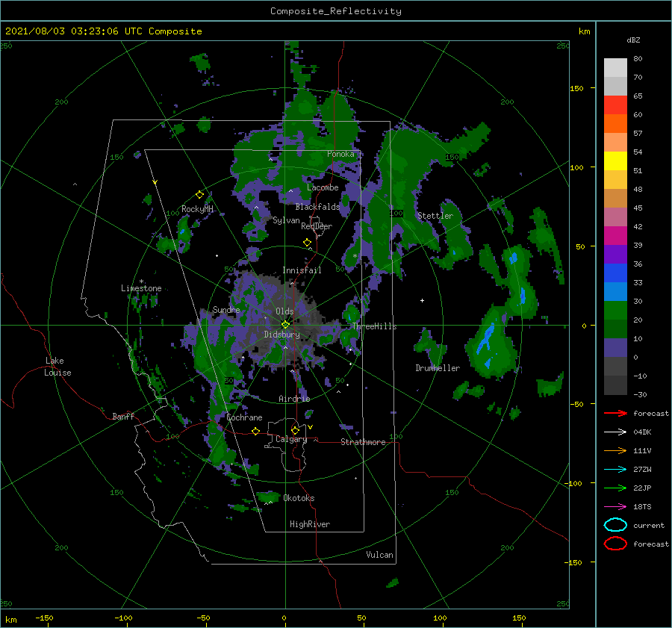
Task: Click the -150 tick on bottom km axis
Action: pos(44,618)
